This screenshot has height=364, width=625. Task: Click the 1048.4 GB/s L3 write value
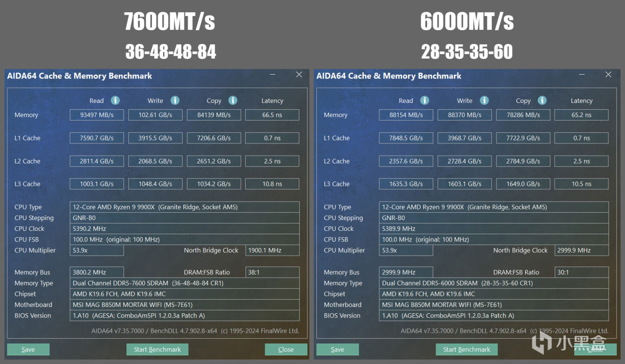point(155,184)
